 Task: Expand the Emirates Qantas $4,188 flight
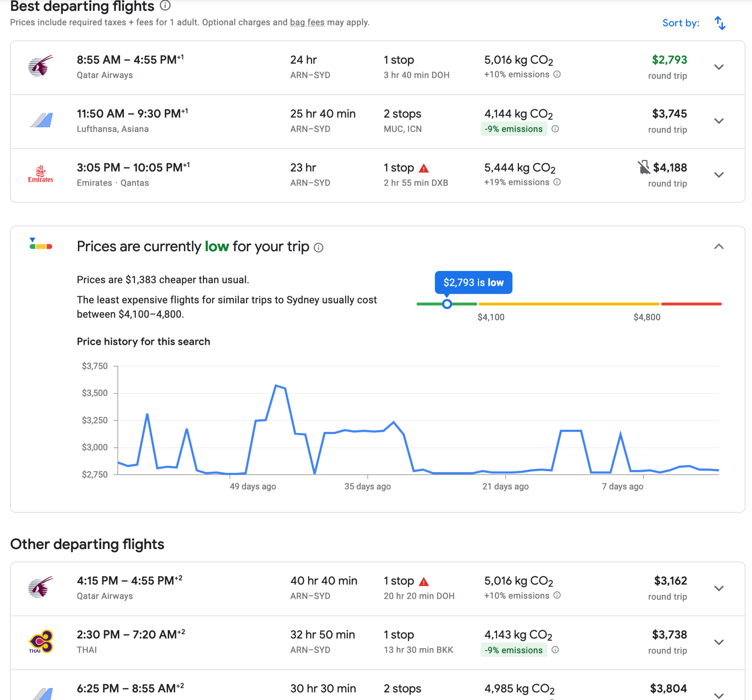tap(718, 175)
